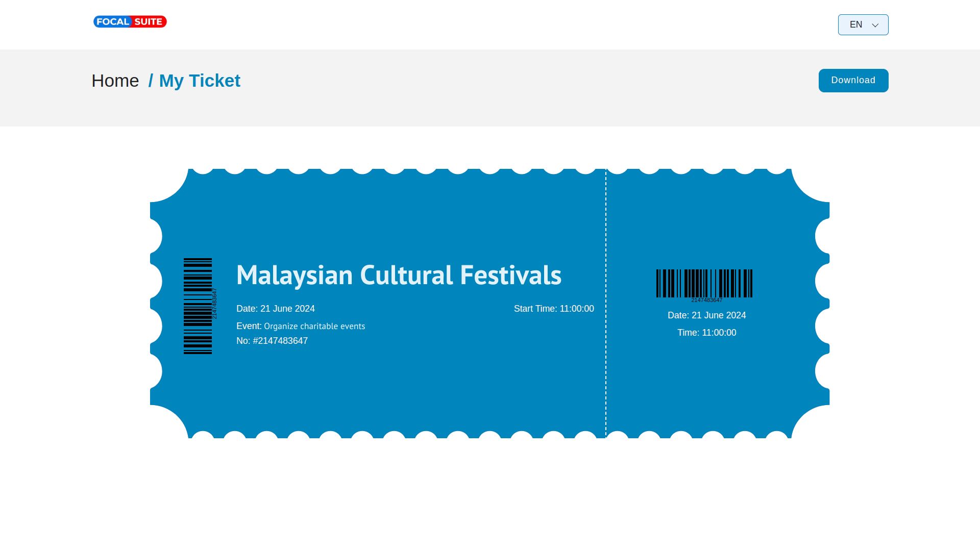Click the stub's Time: 11:00:00 text

707,333
